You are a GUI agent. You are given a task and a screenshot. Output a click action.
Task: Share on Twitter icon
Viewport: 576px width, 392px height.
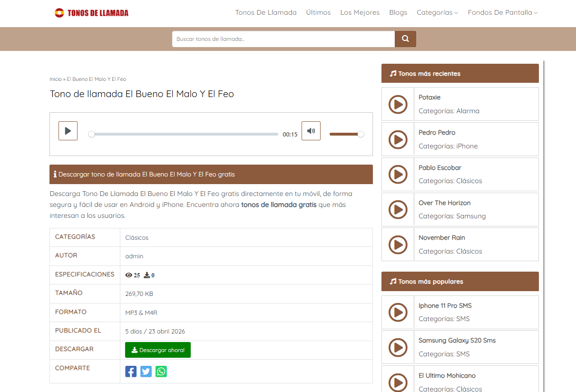146,372
